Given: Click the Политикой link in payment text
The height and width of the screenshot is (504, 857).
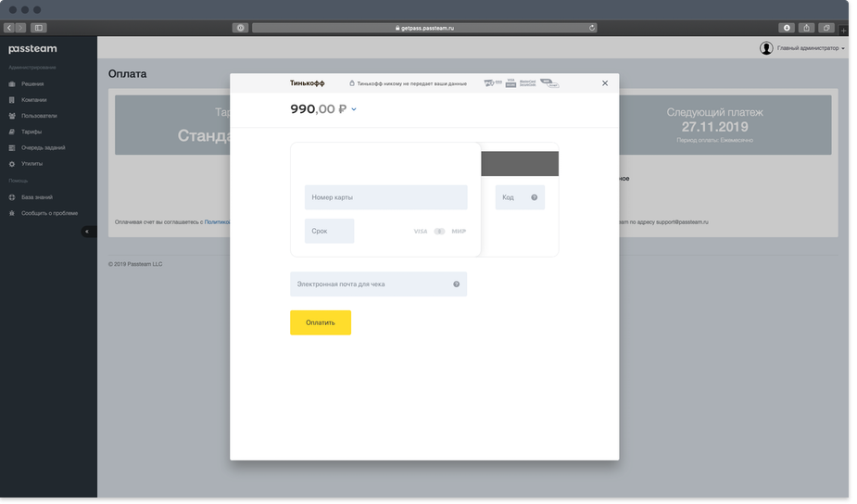Looking at the screenshot, I should (x=217, y=222).
